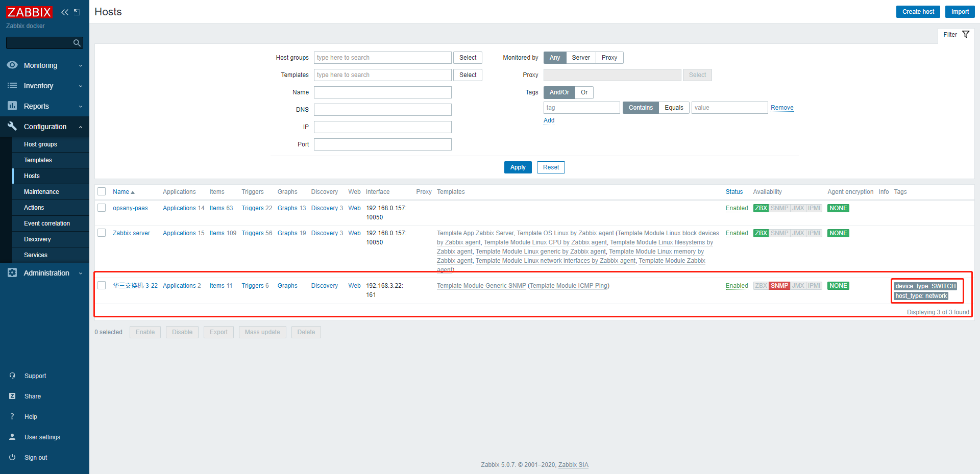Click the Zabbix SIA footer link
Screen dimensions: 980x474
coord(573,465)
